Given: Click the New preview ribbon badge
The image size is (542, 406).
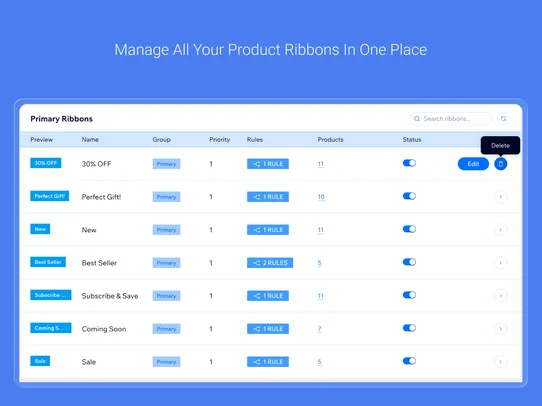Looking at the screenshot, I should coord(40,229).
